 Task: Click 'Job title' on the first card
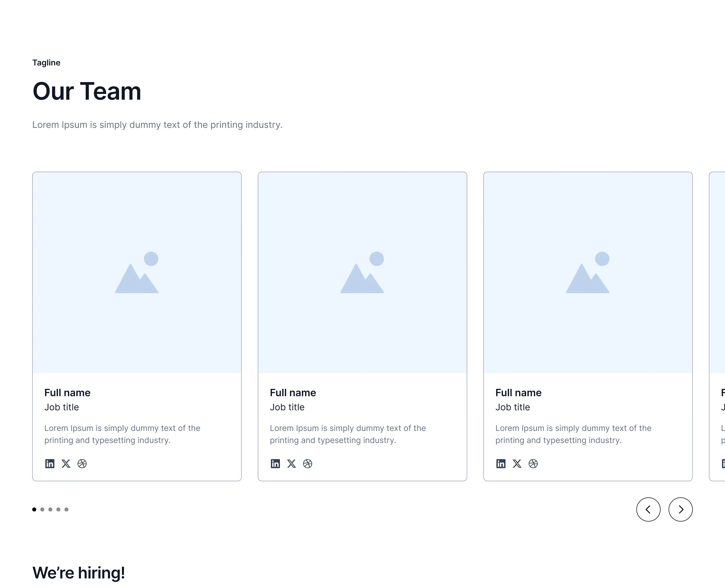(62, 408)
